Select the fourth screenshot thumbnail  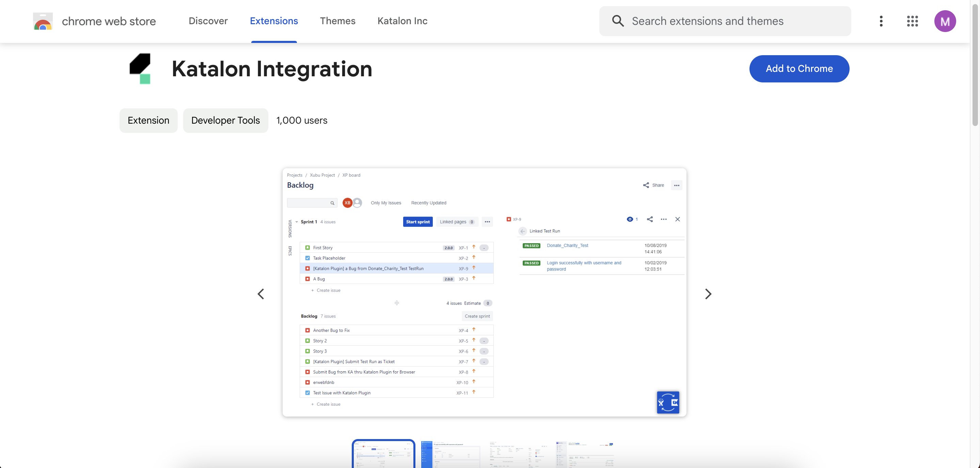point(585,454)
